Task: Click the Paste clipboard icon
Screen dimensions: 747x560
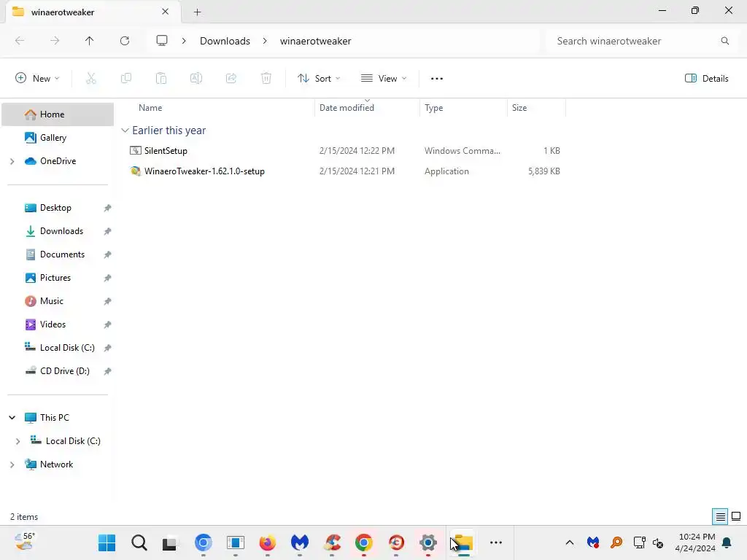Action: click(161, 79)
